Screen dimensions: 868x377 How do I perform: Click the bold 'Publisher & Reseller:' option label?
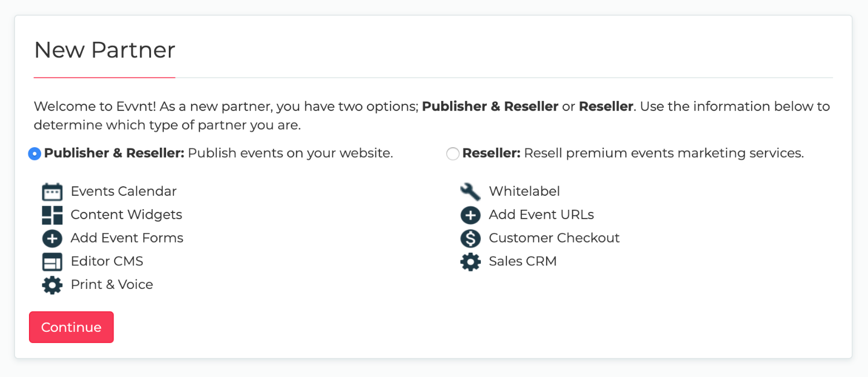114,153
